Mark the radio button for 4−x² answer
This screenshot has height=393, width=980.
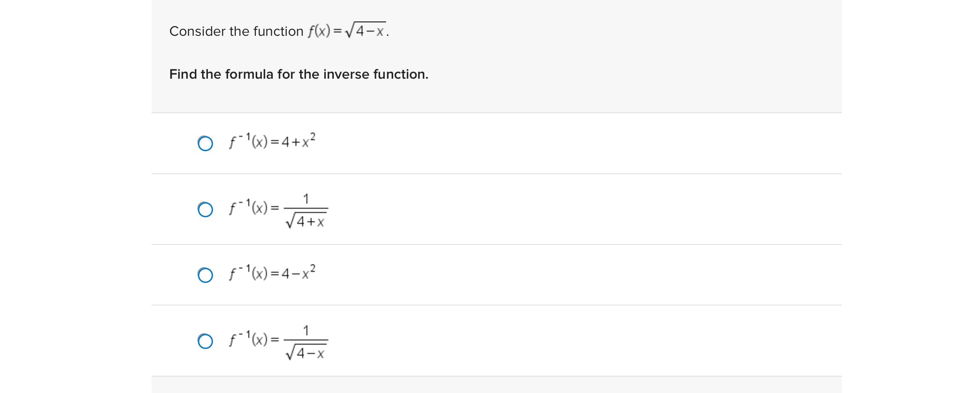pos(205,275)
